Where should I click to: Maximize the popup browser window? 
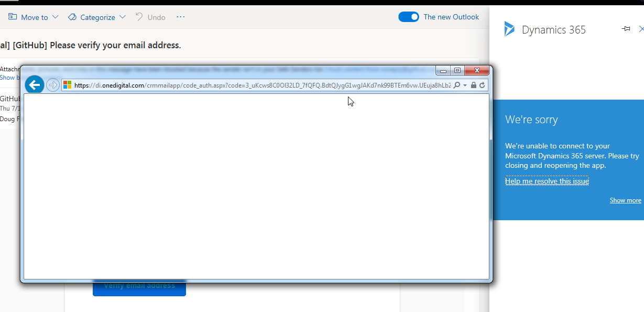point(457,71)
